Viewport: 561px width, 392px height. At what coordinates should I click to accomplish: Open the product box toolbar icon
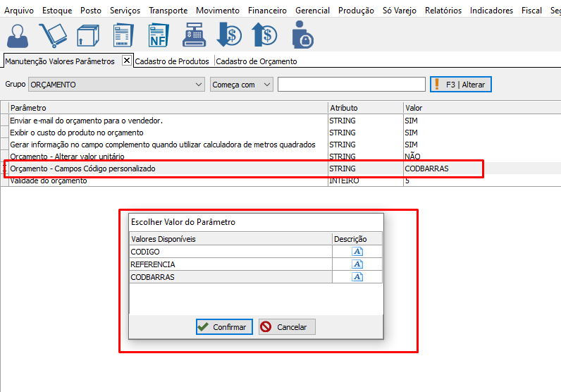pyautogui.click(x=87, y=35)
